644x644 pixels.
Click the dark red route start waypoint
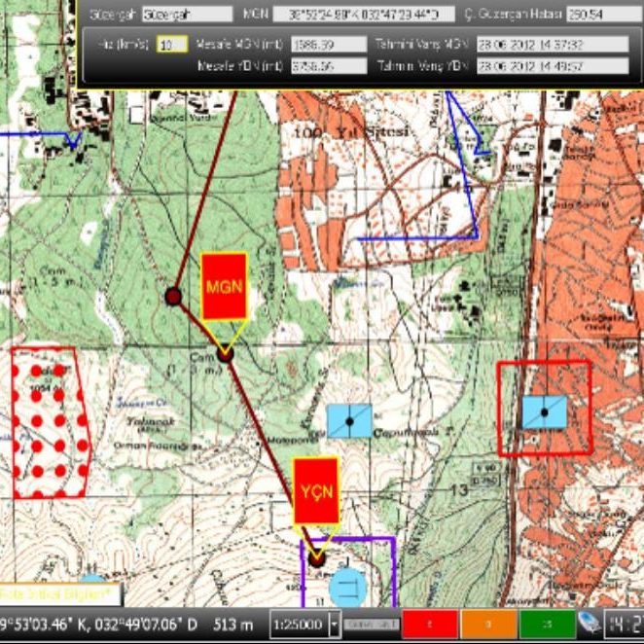[x=173, y=296]
